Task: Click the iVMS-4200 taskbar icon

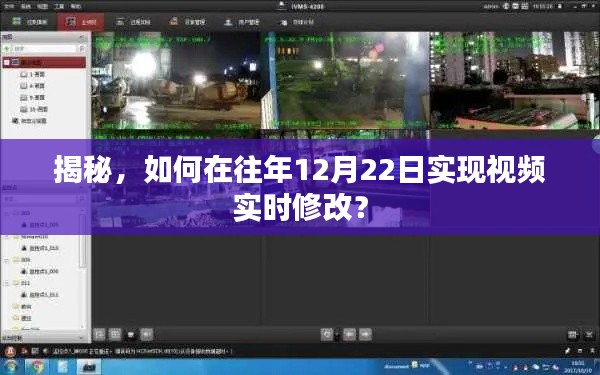Action: [88, 367]
